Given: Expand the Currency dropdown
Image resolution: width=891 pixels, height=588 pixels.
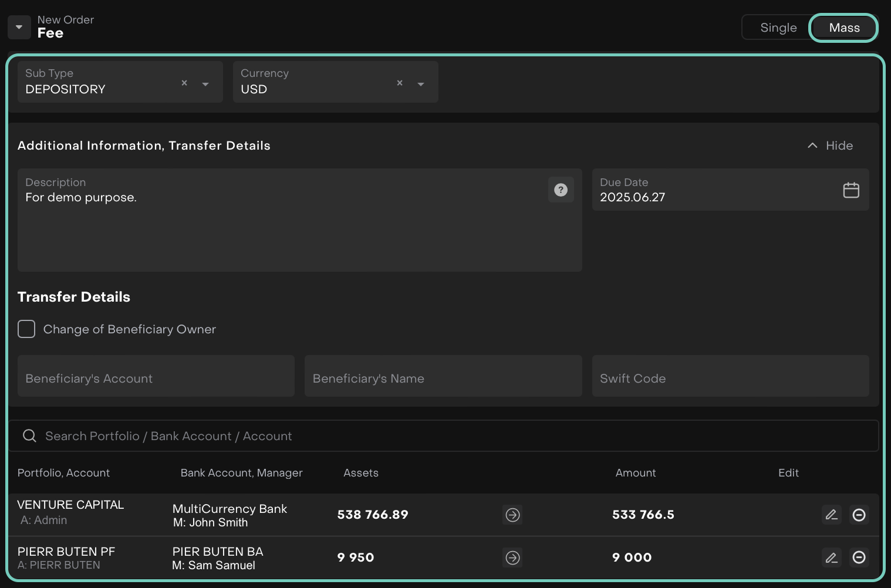Looking at the screenshot, I should pyautogui.click(x=421, y=84).
